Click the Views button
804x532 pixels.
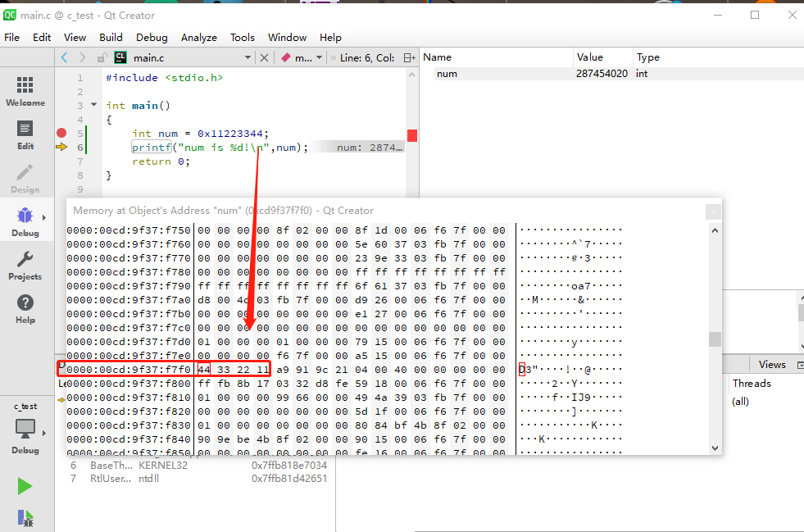pos(771,364)
